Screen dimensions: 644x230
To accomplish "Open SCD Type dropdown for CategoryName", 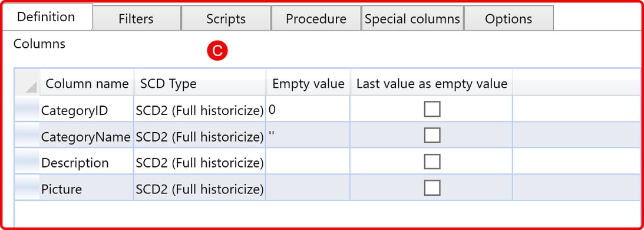I will click(x=200, y=135).
